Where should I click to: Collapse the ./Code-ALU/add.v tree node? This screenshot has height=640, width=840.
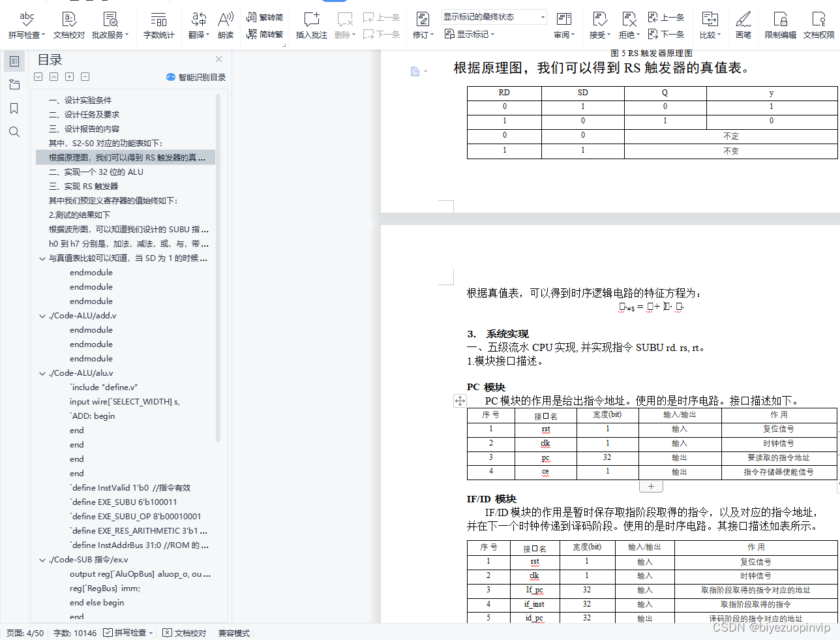pos(42,316)
